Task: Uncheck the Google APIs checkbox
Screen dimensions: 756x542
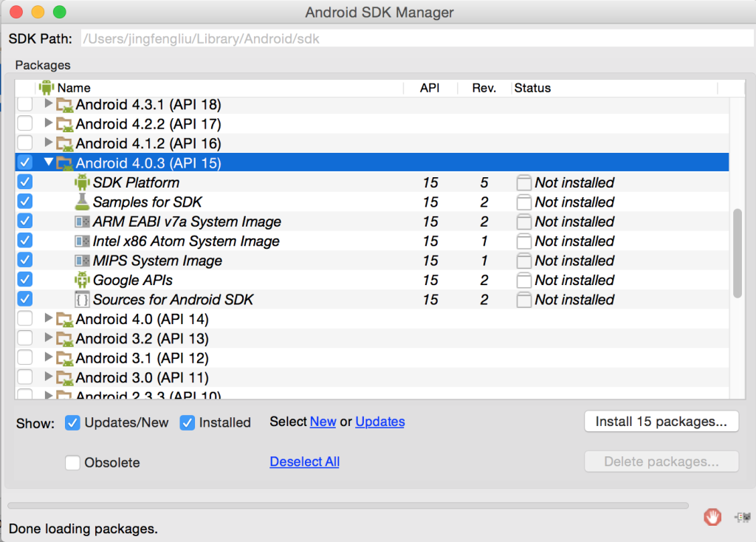Action: pyautogui.click(x=24, y=280)
